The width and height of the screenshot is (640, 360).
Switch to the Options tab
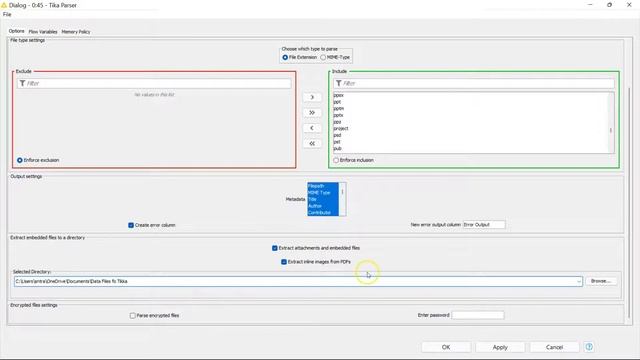pos(17,31)
